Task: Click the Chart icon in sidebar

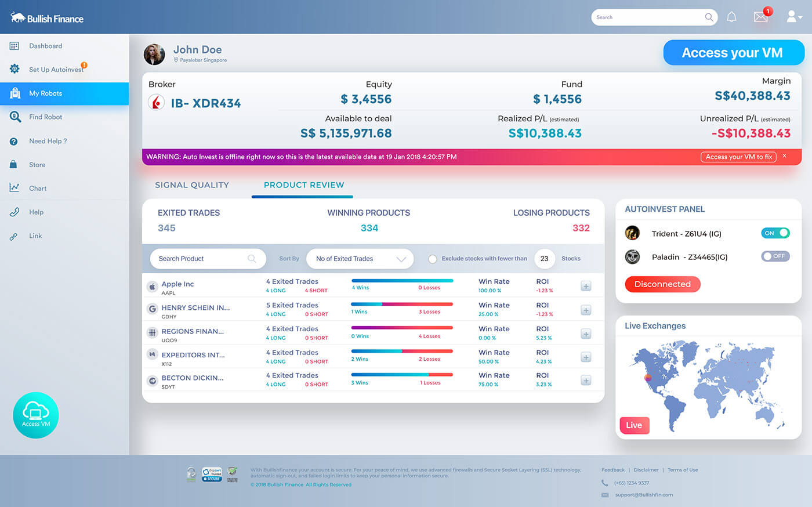Action: pyautogui.click(x=14, y=188)
